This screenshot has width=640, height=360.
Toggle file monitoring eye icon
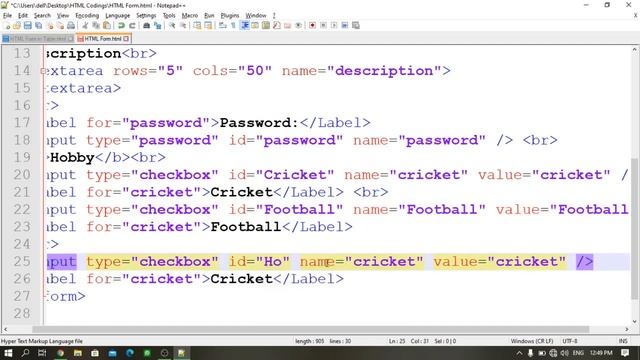pos(298,25)
